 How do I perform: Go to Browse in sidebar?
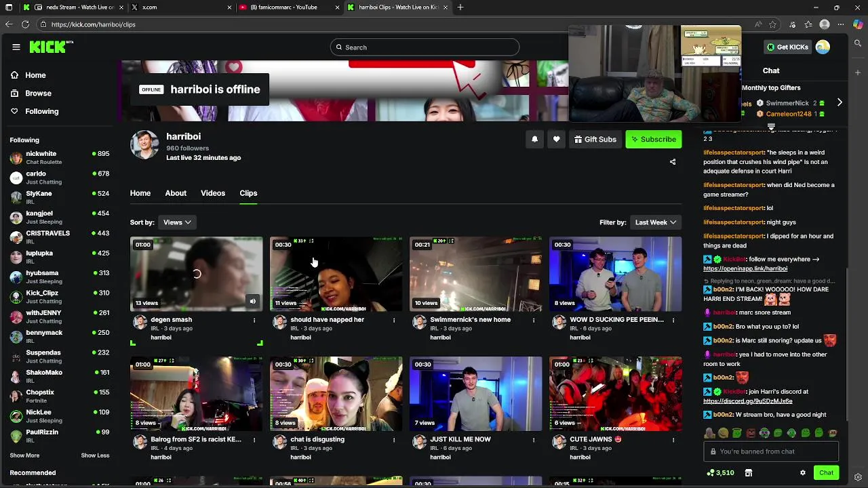pos(38,93)
